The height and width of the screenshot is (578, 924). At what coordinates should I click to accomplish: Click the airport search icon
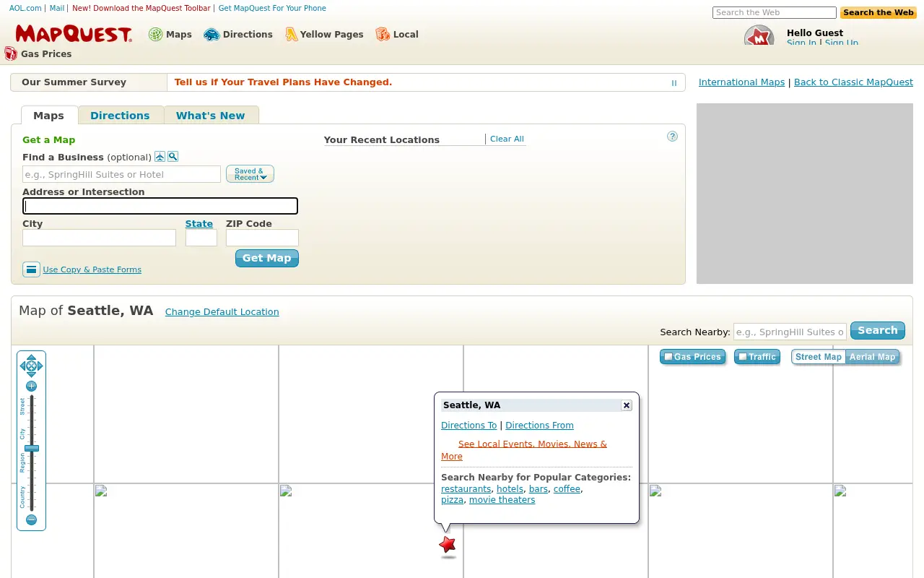pyautogui.click(x=160, y=157)
